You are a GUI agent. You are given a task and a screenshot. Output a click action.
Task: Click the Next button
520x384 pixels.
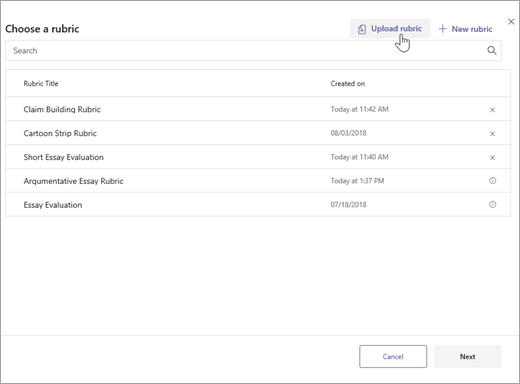(467, 356)
